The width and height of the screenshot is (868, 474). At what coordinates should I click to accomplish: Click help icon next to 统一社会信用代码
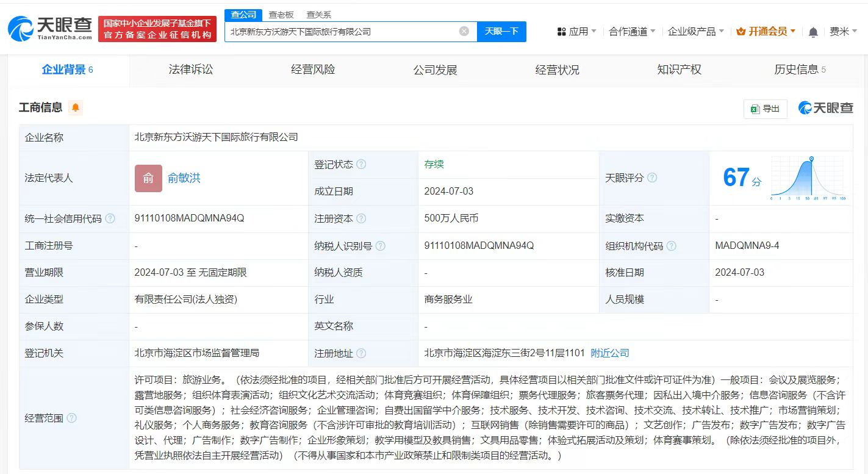[x=110, y=218]
